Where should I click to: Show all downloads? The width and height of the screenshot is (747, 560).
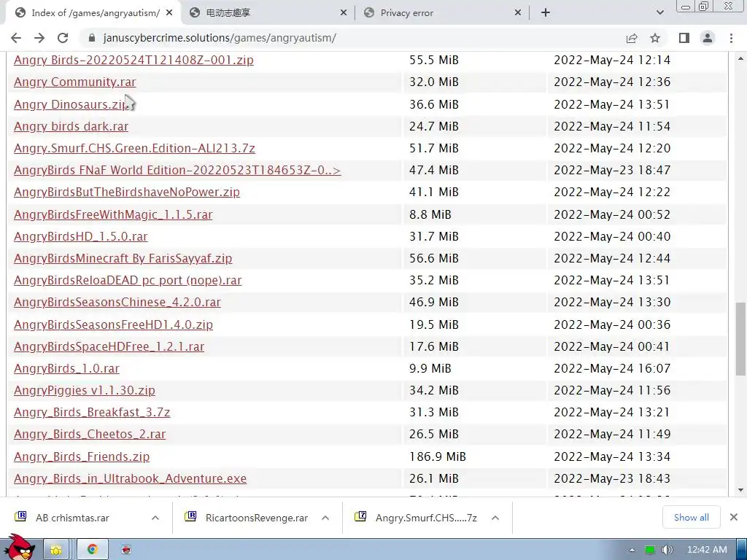pyautogui.click(x=691, y=517)
